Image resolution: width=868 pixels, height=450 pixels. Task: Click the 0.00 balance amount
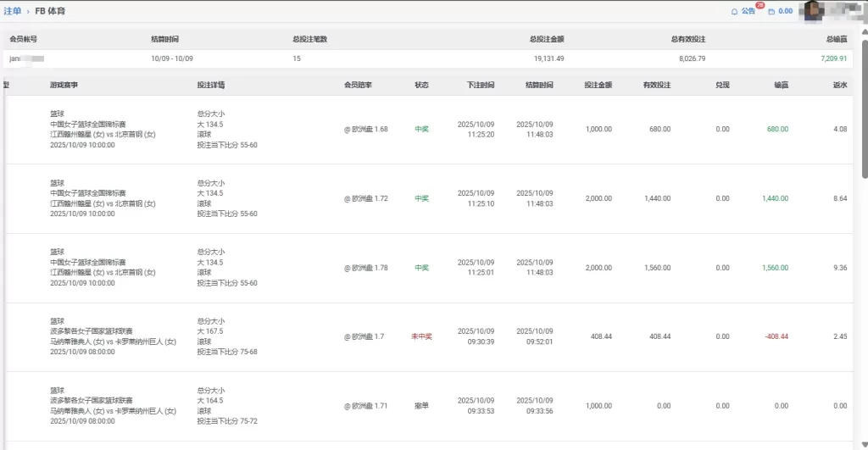point(786,11)
